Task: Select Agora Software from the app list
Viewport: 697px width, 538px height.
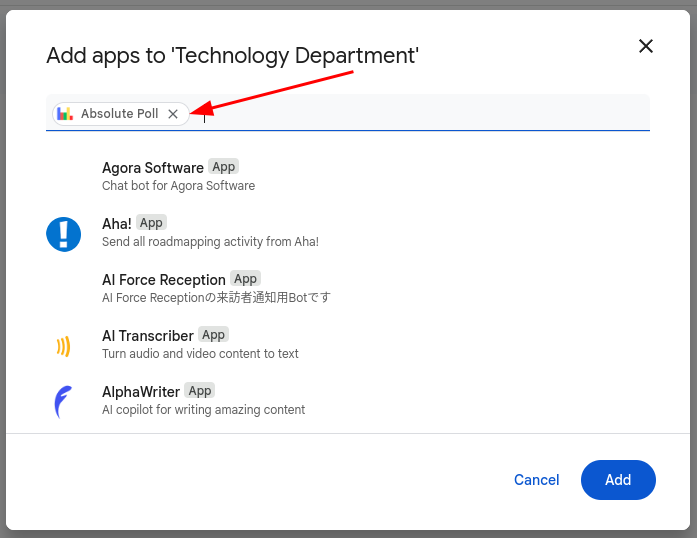Action: (152, 168)
